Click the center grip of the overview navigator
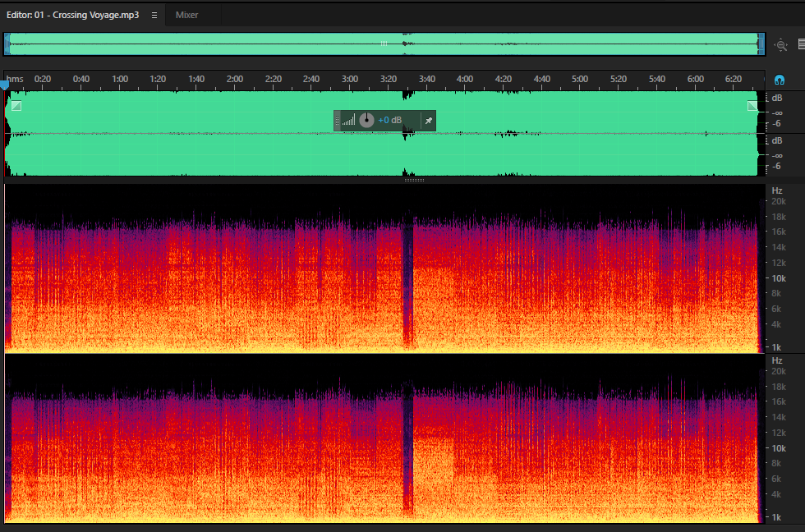Image resolution: width=805 pixels, height=532 pixels. coord(384,44)
